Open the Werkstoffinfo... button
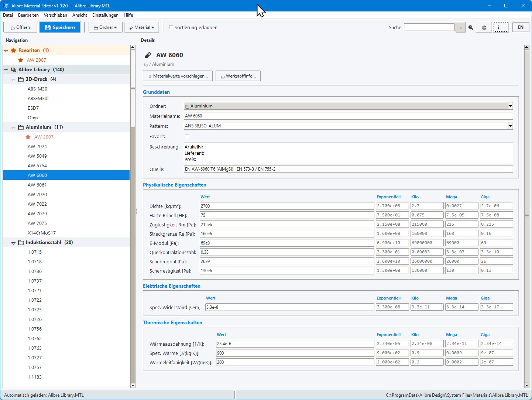Screen dimensions: 532x400 [x=238, y=76]
